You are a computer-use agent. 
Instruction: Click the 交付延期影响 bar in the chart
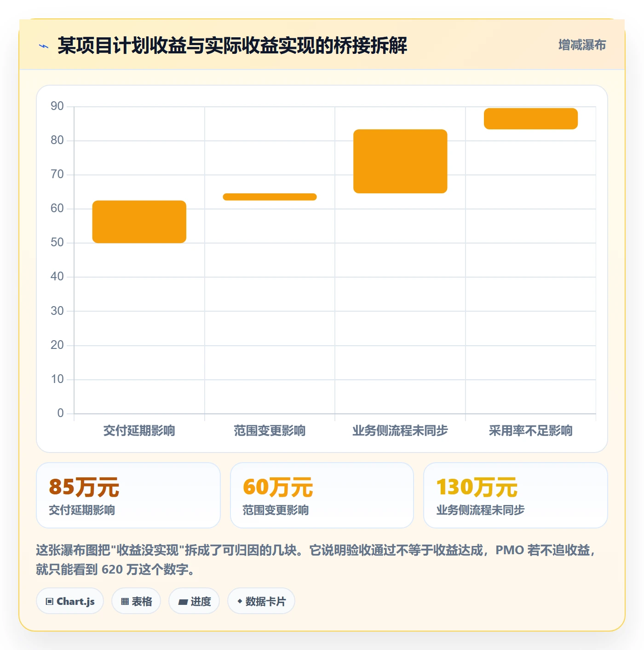[139, 222]
